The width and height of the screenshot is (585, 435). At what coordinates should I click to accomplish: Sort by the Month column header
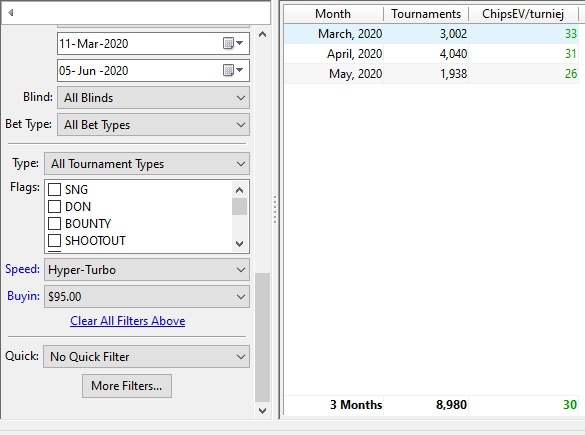pos(333,14)
